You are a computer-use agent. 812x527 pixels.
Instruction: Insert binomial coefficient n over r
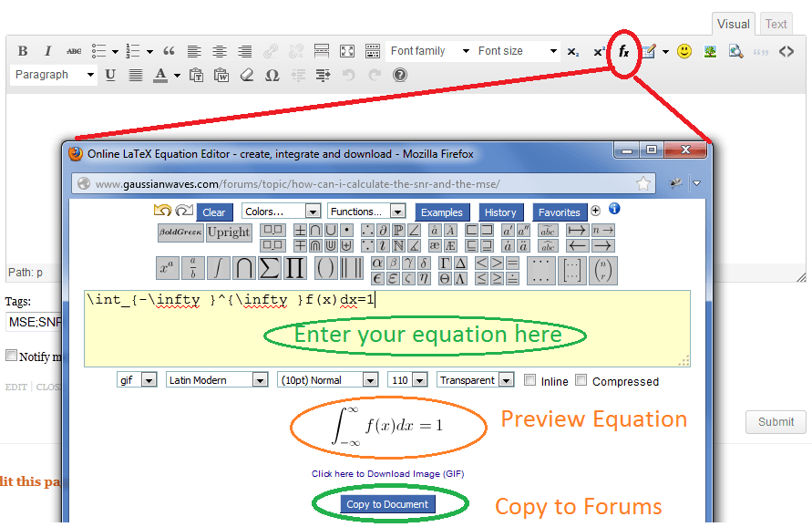coord(602,271)
